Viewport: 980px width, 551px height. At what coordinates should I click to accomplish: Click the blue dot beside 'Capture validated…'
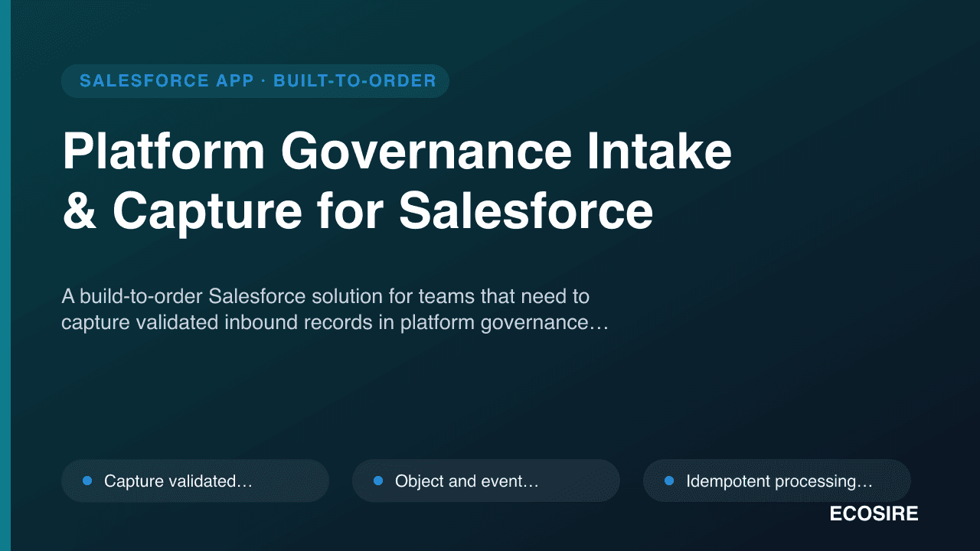click(87, 481)
